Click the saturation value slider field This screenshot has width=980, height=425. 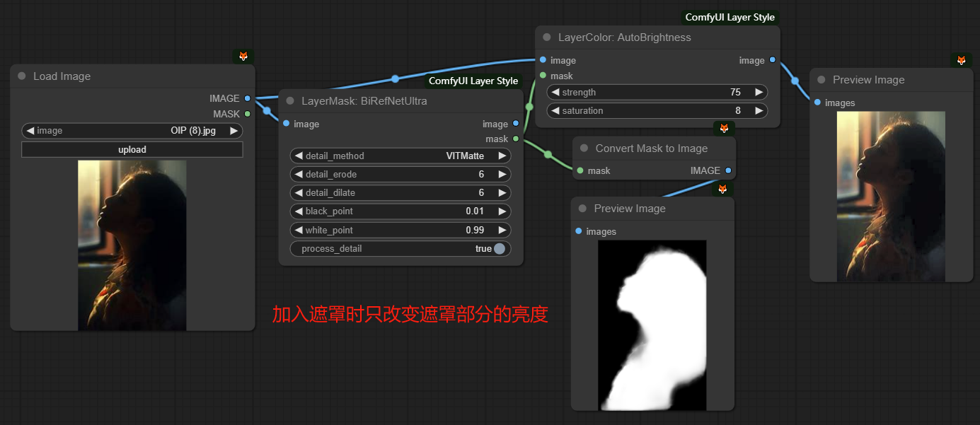[x=657, y=110]
